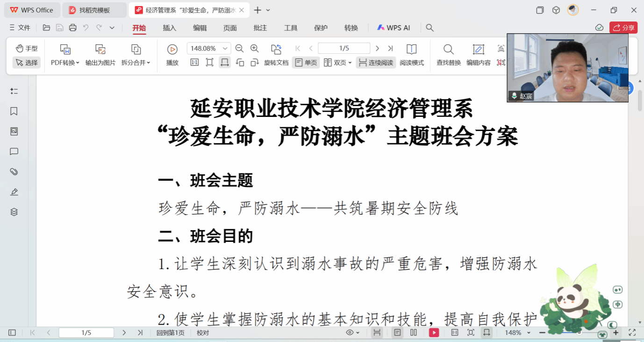Expand the 148.08% zoom dropdown
The width and height of the screenshot is (644, 342).
(225, 48)
